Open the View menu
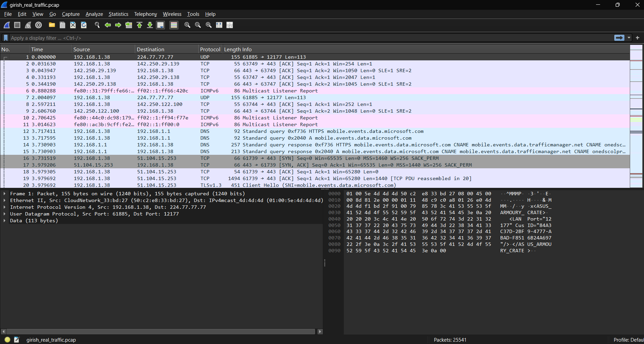 point(38,14)
